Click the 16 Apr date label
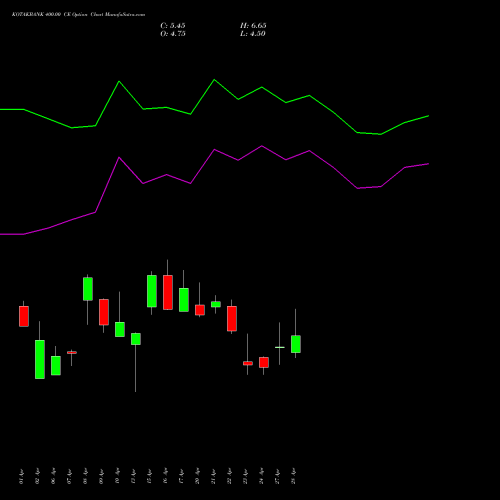500x500 pixels. click(166, 477)
